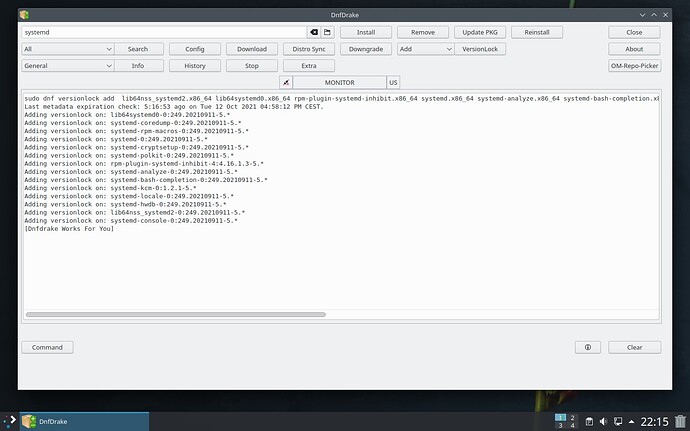Click the line mentioning systemd-polkit
Screen dimensions: 690x431
(129, 155)
